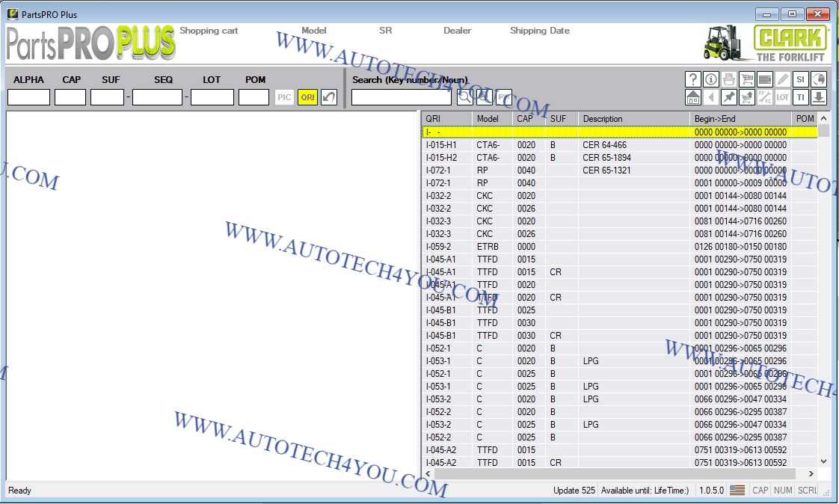Toggle the SI toolbar button
The height and width of the screenshot is (504, 839).
(x=800, y=79)
